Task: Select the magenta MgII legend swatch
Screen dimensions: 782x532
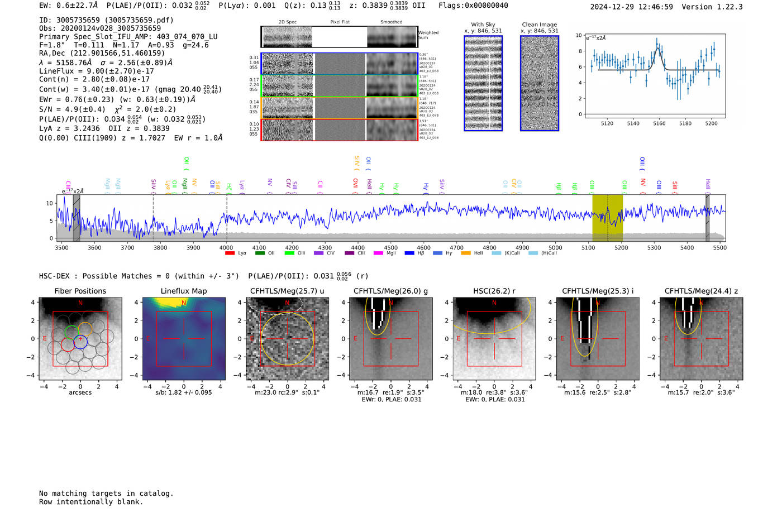Action: tap(379, 253)
